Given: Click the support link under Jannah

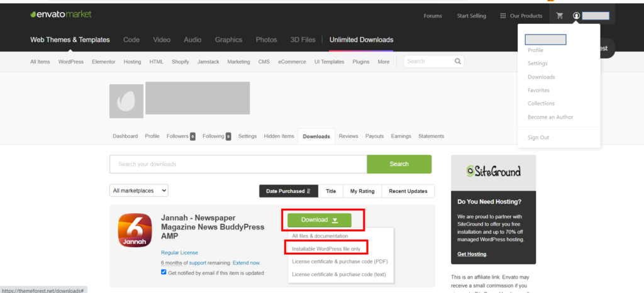Looking at the screenshot, I should pos(197,263).
